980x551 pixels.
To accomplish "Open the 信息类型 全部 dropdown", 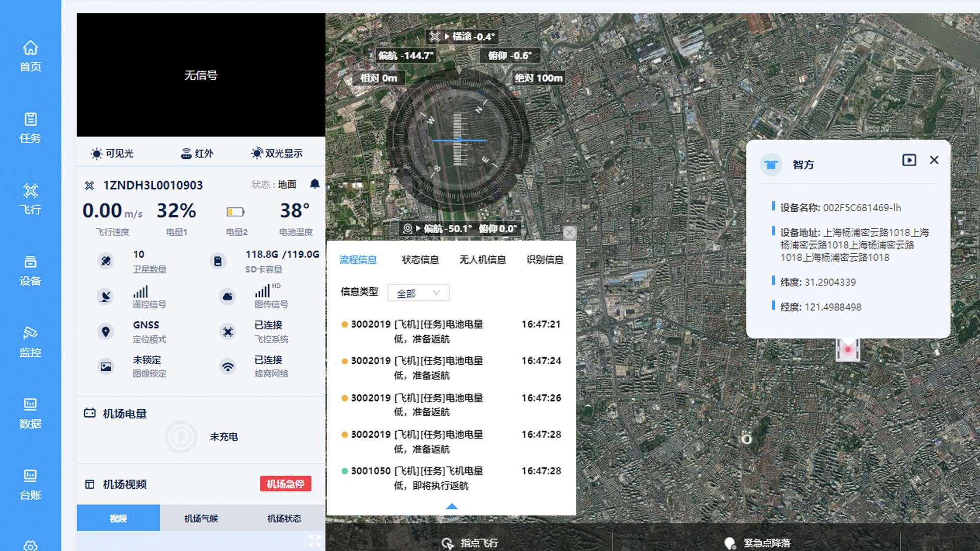I will (x=418, y=293).
